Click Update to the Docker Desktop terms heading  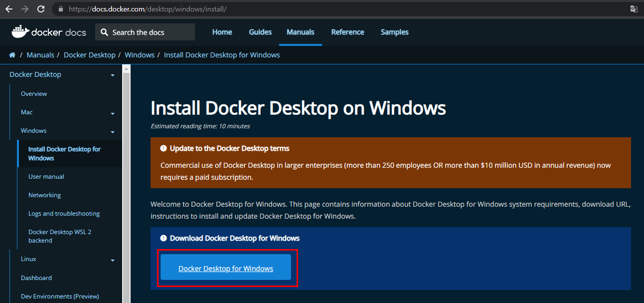coord(229,148)
